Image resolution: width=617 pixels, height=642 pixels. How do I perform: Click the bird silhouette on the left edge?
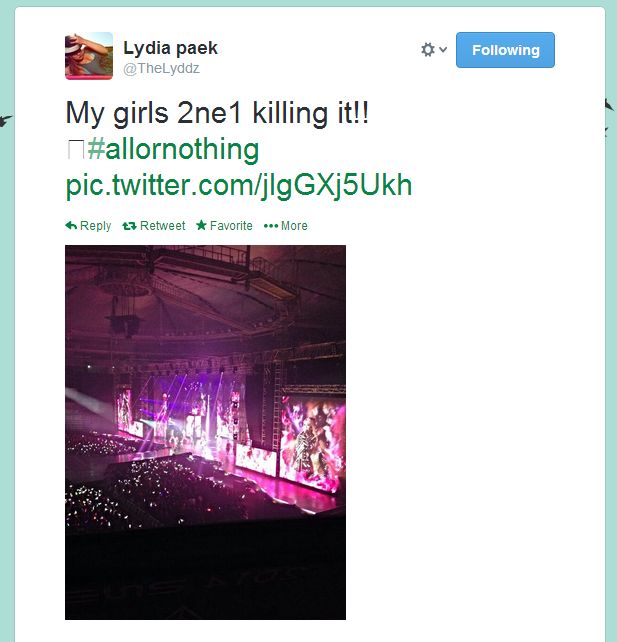click(6, 120)
